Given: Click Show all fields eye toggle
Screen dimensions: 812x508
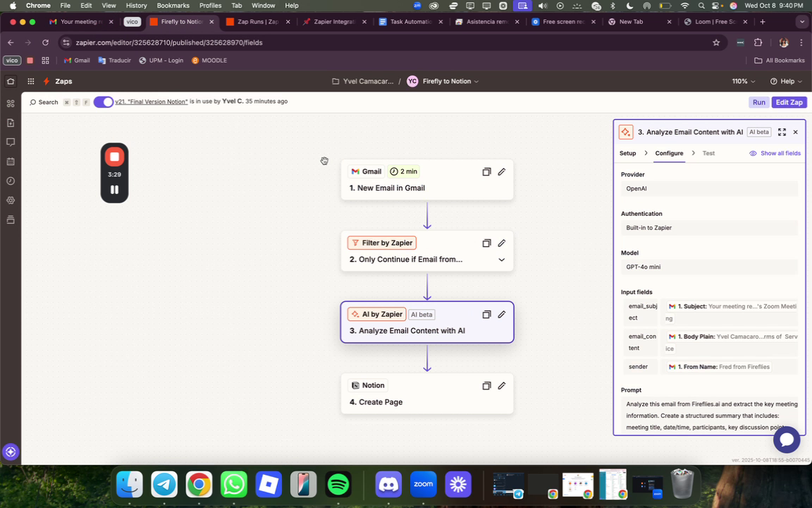Looking at the screenshot, I should 775,153.
